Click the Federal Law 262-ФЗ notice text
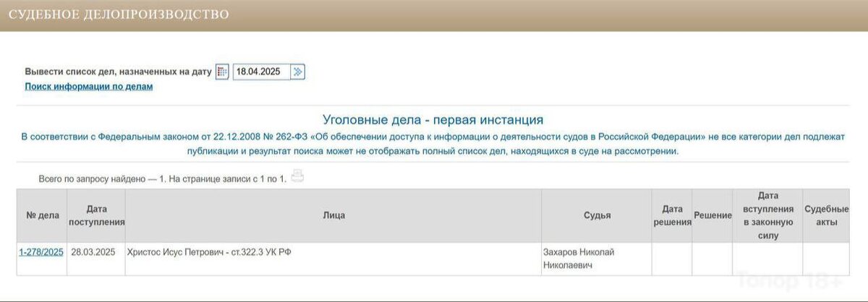This screenshot has height=302, width=868. [x=433, y=144]
